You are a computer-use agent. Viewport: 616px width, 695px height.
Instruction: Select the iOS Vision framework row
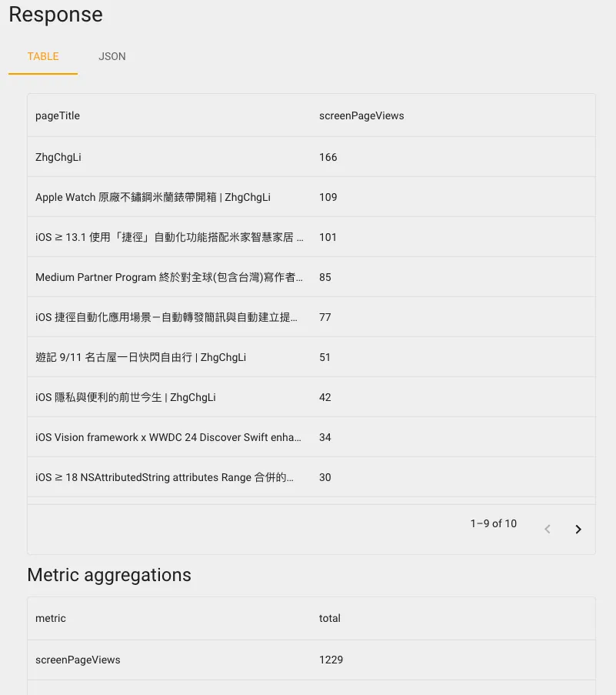tap(168, 437)
